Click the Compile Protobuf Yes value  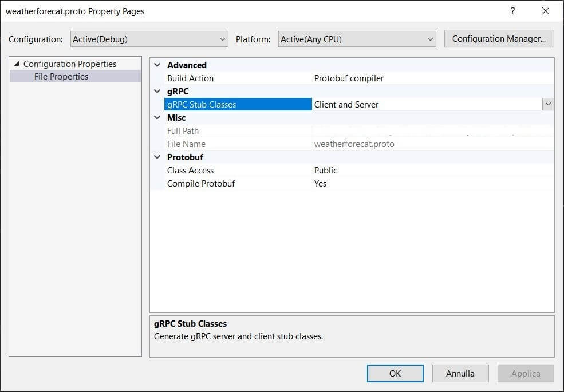320,184
